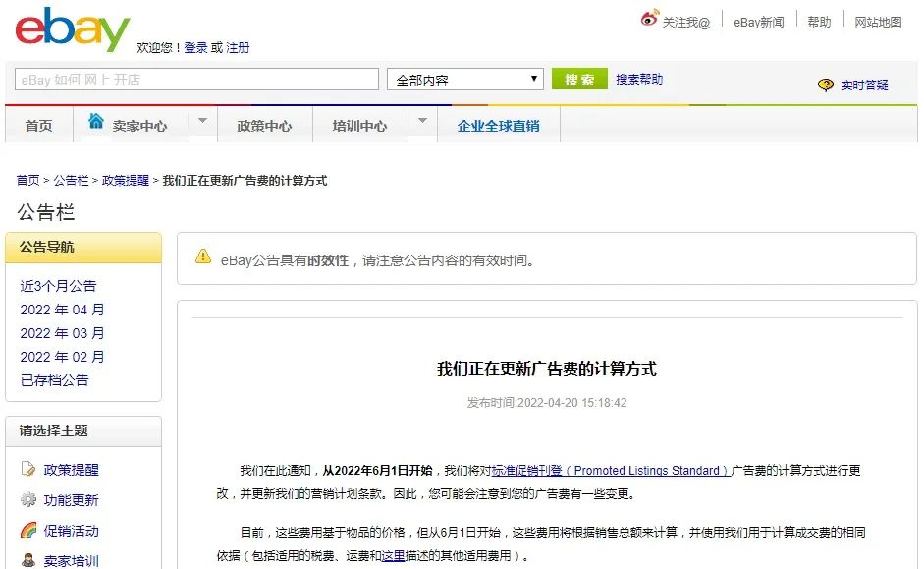
Task: Click into the eBay search input field
Action: pyautogui.click(x=196, y=80)
